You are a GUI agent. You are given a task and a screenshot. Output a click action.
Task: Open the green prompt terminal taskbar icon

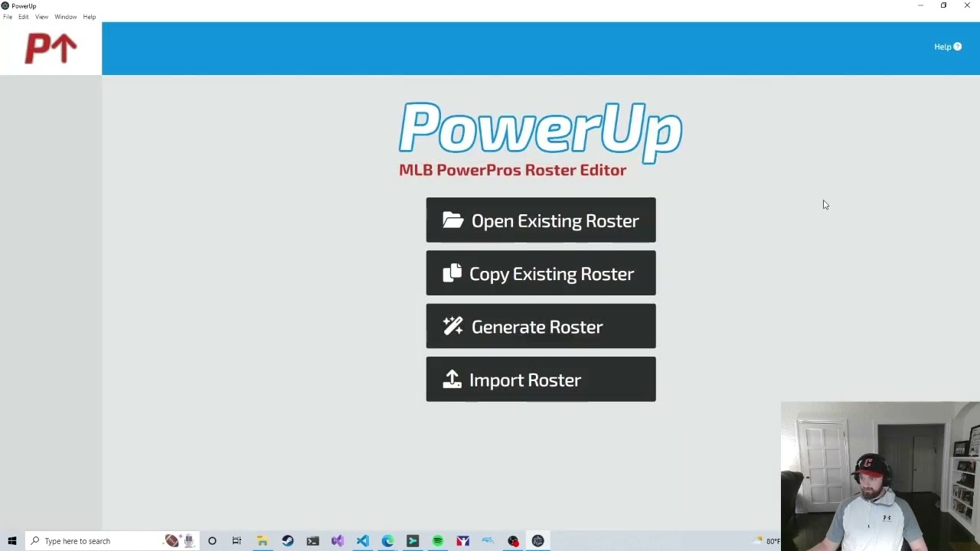413,541
